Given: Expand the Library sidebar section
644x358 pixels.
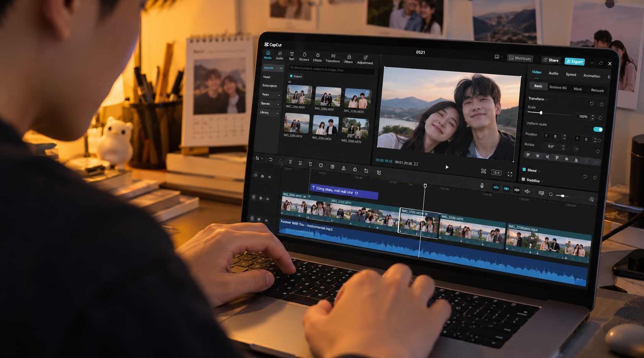Looking at the screenshot, I should (x=269, y=113).
